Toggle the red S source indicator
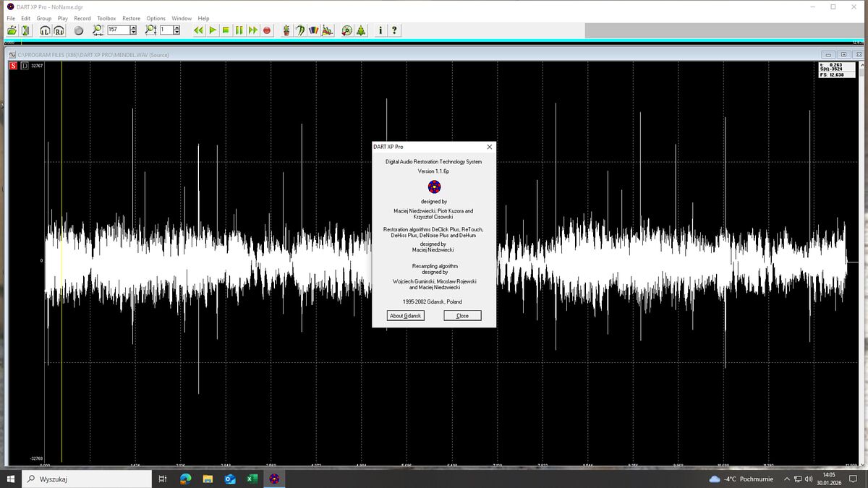The image size is (868, 488). [x=13, y=66]
